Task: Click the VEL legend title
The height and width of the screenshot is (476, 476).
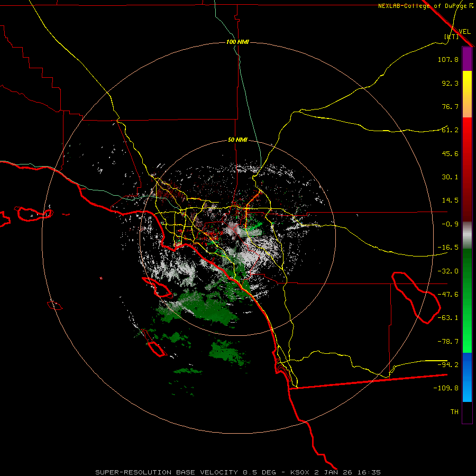Action: (x=464, y=31)
